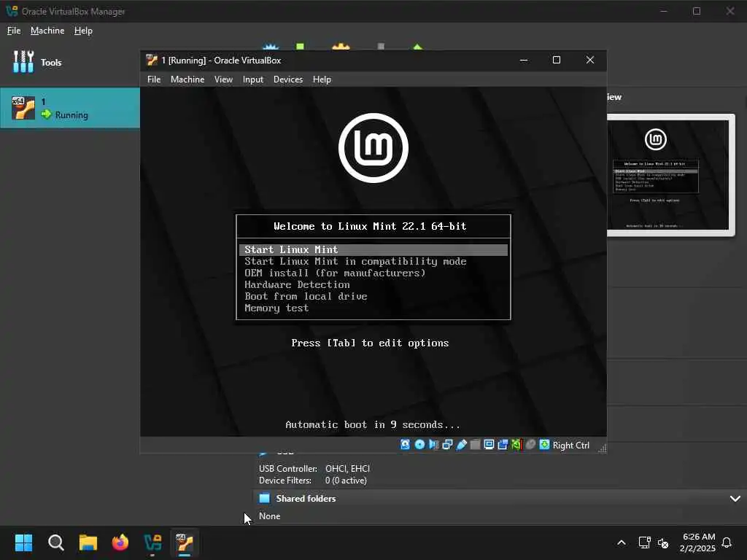Open Machine menu in VirtualBox Manager
747x560 pixels.
coord(47,31)
